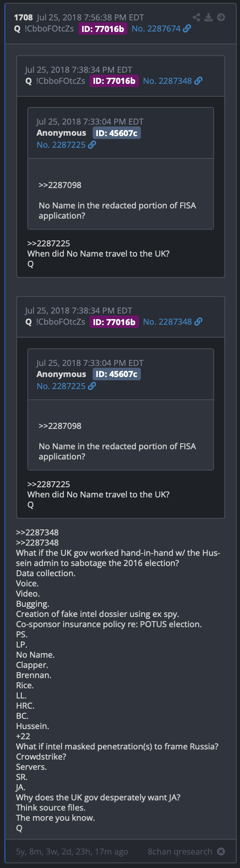The image size is (240, 868).
Task: Click the arrow circle icon at post top
Action: (x=221, y=17)
